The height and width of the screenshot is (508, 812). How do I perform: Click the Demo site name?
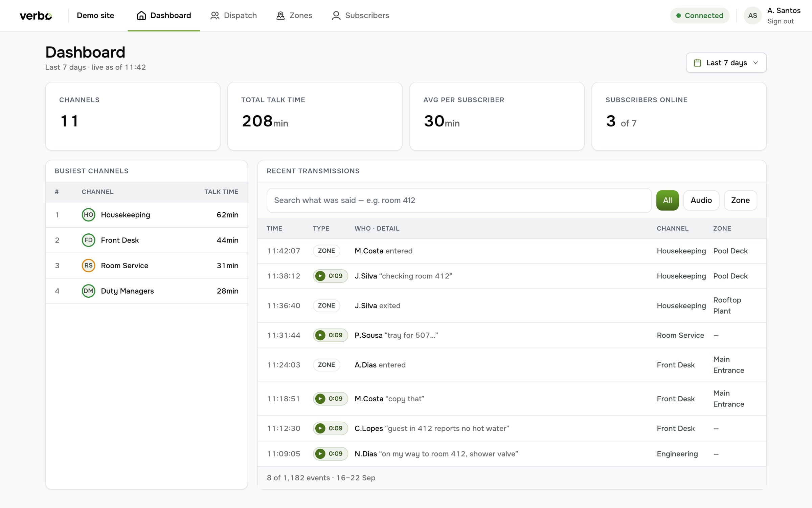[95, 16]
